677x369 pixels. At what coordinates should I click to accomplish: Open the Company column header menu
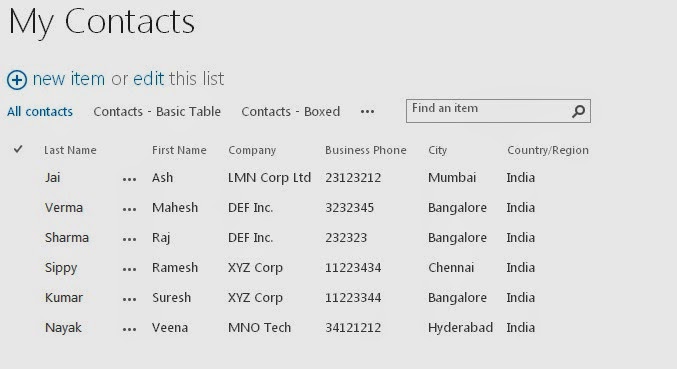point(252,150)
